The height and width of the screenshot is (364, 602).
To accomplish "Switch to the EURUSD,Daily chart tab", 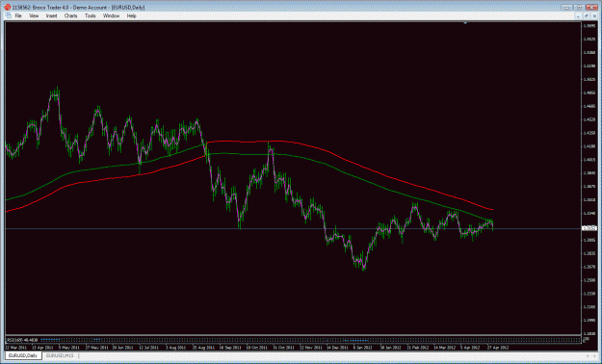I will coord(23,355).
